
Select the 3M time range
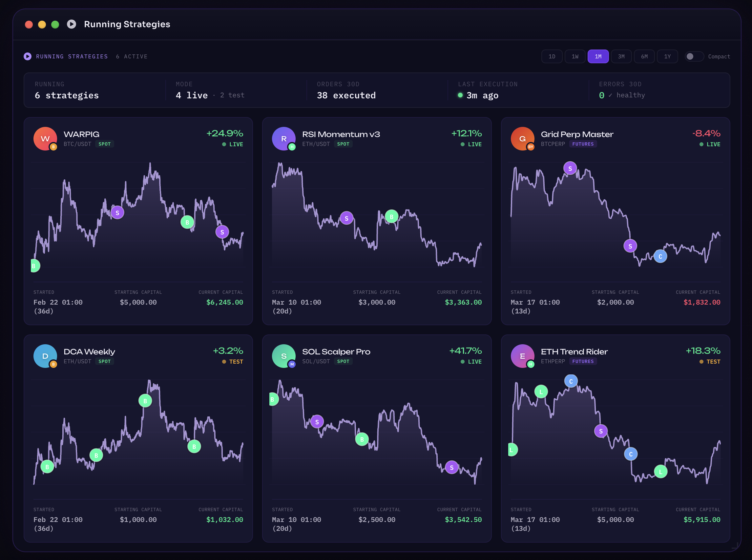tap(621, 56)
